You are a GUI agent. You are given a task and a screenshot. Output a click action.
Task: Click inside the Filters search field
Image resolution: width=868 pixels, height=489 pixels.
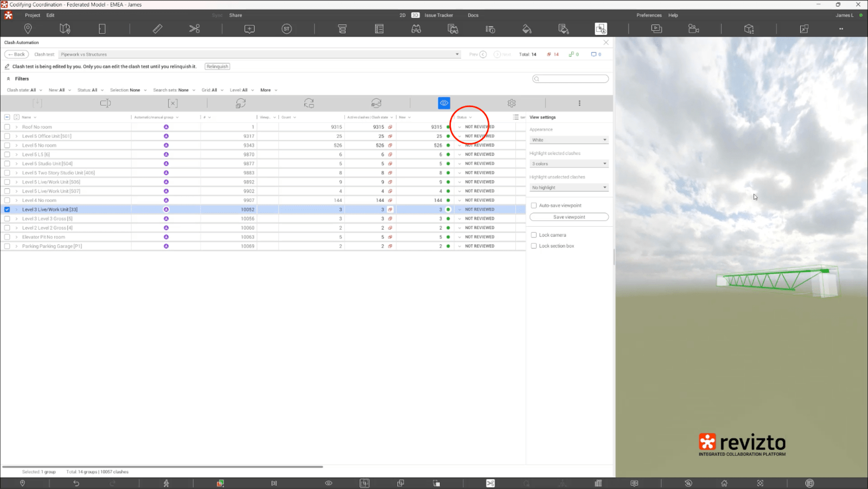point(570,79)
